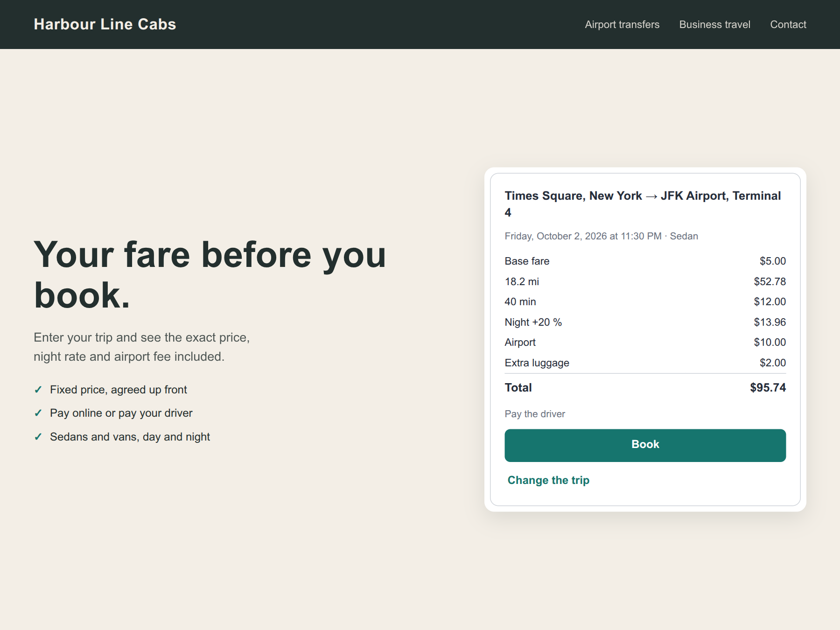Screen dimensions: 840x630
Task: Click the $52.78 distance charge
Action: pos(770,281)
